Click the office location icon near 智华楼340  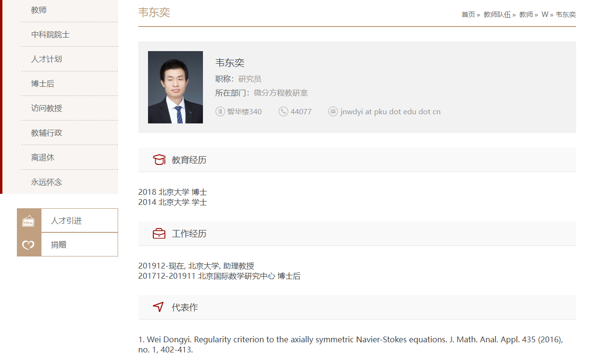coord(220,112)
